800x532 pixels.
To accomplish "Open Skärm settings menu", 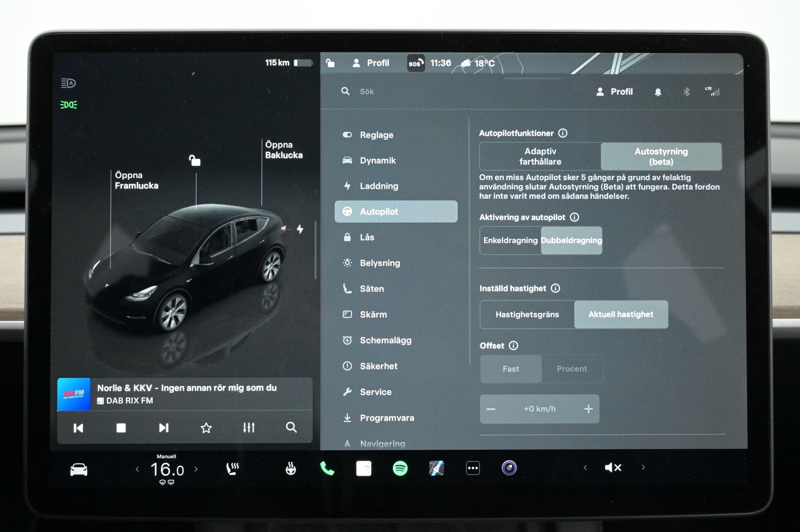I will pos(396,314).
